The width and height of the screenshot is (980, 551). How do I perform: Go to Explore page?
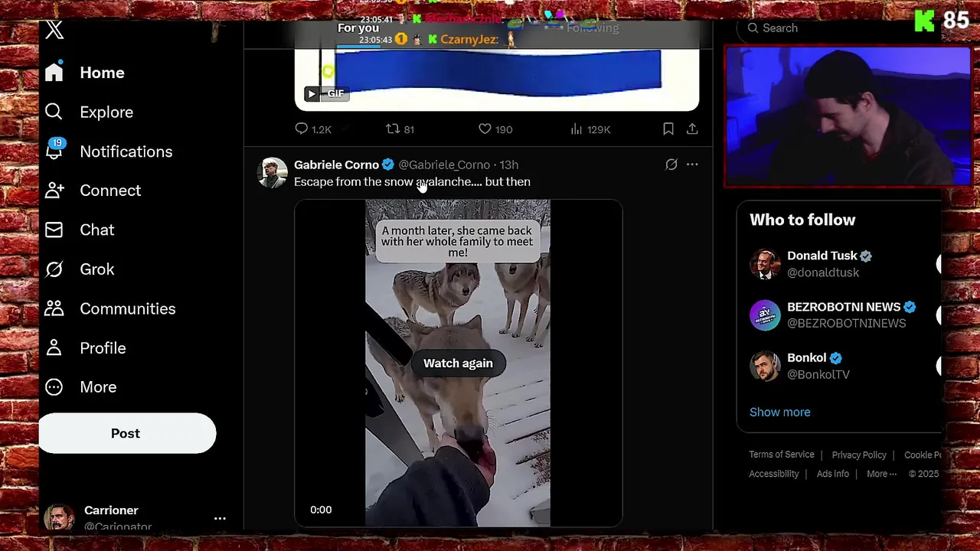(106, 112)
